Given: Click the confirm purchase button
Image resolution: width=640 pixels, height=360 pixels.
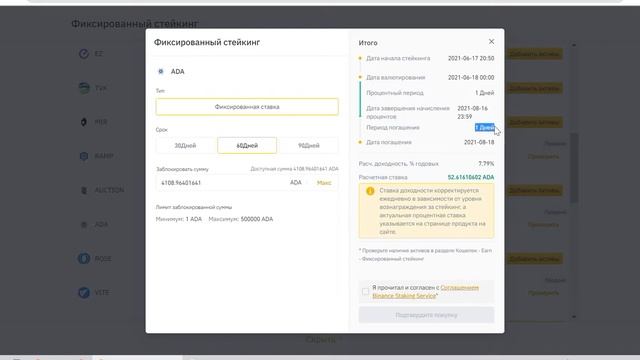Looking at the screenshot, I should [x=426, y=315].
